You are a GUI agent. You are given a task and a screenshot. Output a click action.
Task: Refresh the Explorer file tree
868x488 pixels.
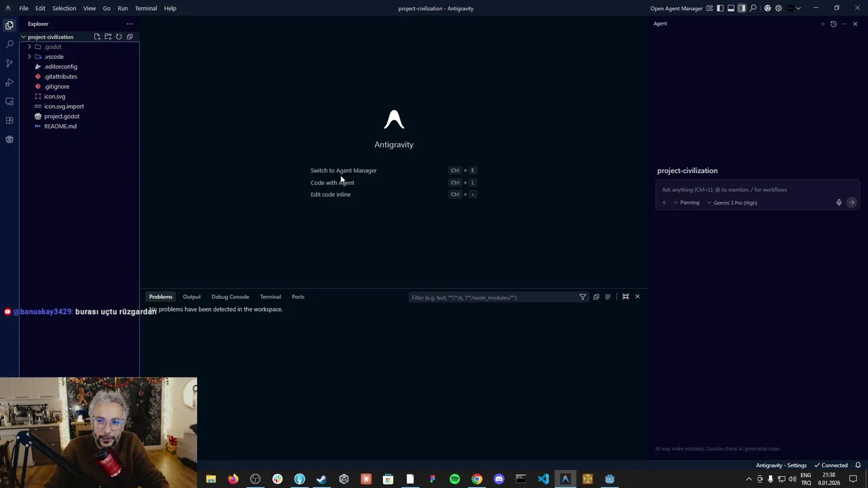click(119, 37)
